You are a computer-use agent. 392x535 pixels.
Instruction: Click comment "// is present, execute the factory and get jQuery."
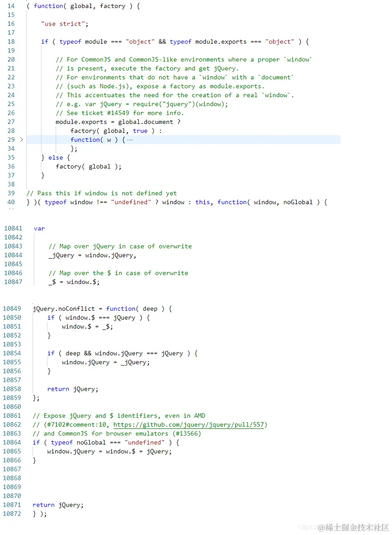coord(147,68)
